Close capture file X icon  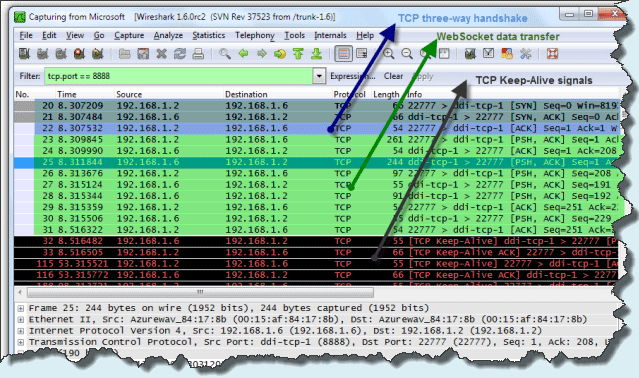click(x=161, y=54)
